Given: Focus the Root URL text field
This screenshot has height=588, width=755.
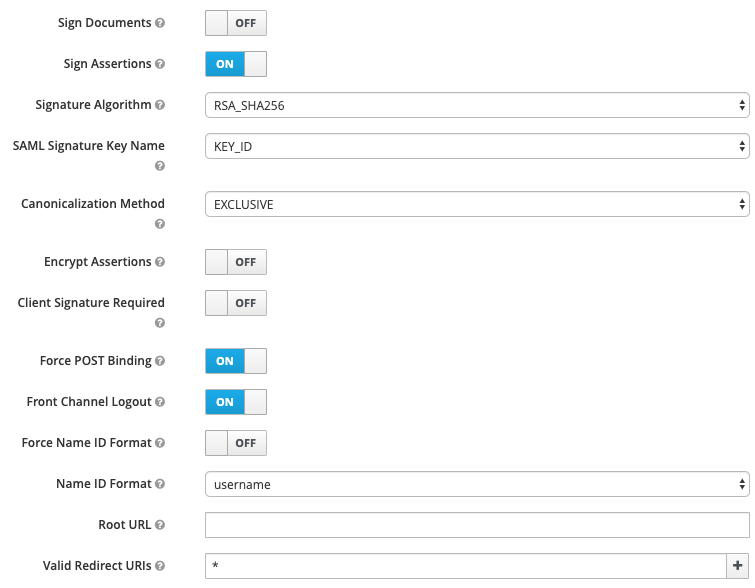Looking at the screenshot, I should tap(477, 525).
